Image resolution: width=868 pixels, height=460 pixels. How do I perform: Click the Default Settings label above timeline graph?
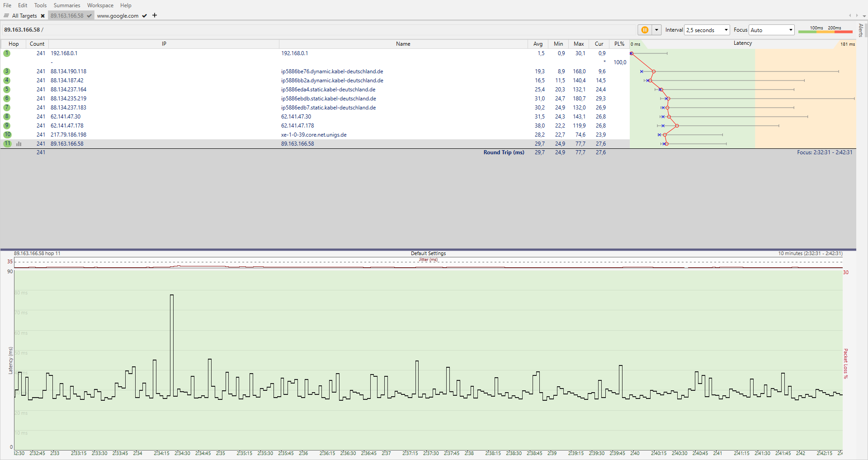coord(428,253)
